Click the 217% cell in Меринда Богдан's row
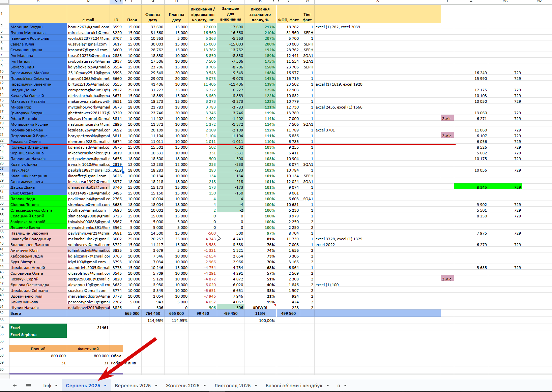Viewport: 552px width, 392px height. (x=260, y=27)
